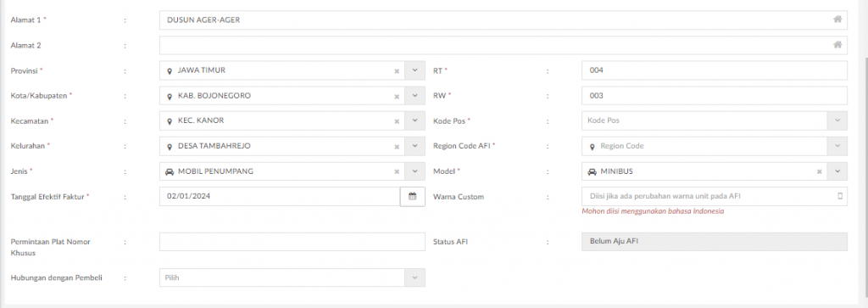The image size is (868, 308).
Task: Clear the JAWA TIMUR Provinsi selection
Action: click(x=397, y=71)
